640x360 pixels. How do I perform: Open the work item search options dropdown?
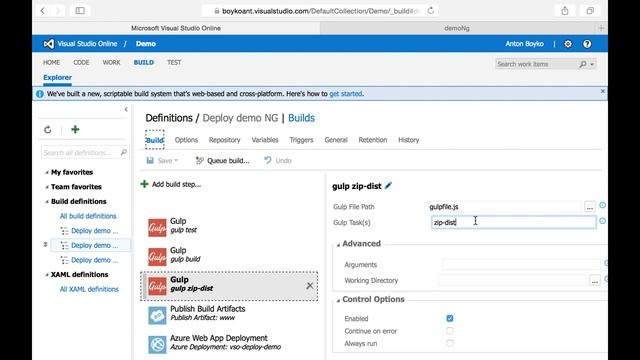[x=592, y=64]
